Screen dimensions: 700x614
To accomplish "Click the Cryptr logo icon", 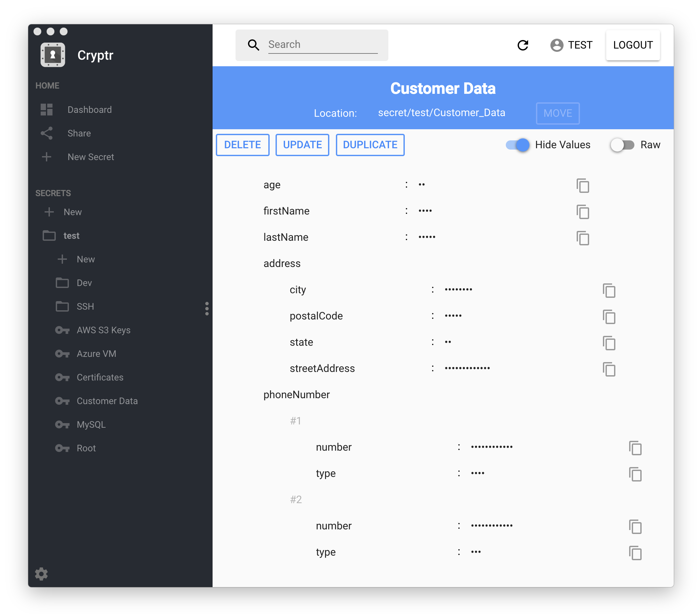I will [x=53, y=55].
